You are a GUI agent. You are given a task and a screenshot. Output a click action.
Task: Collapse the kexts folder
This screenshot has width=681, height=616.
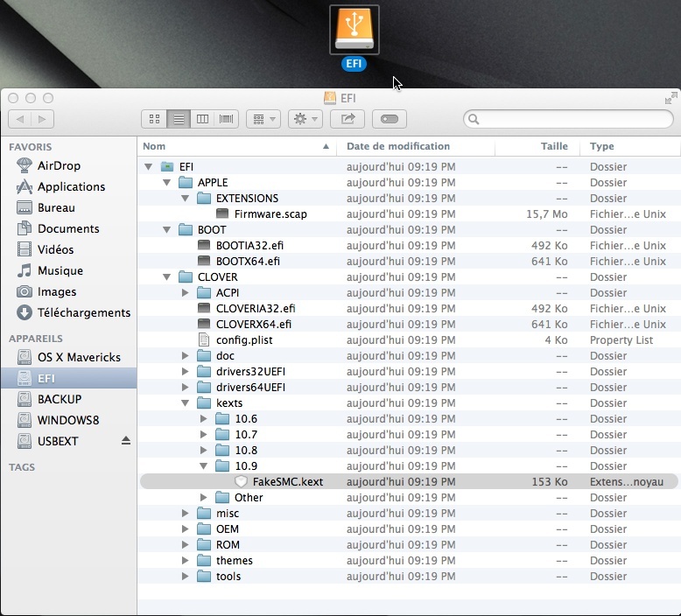click(185, 402)
